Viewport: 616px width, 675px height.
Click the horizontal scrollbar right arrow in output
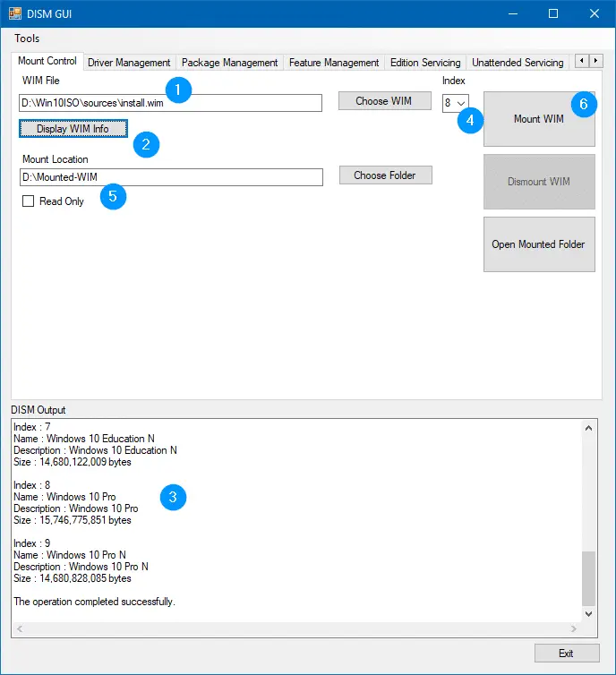(573, 629)
